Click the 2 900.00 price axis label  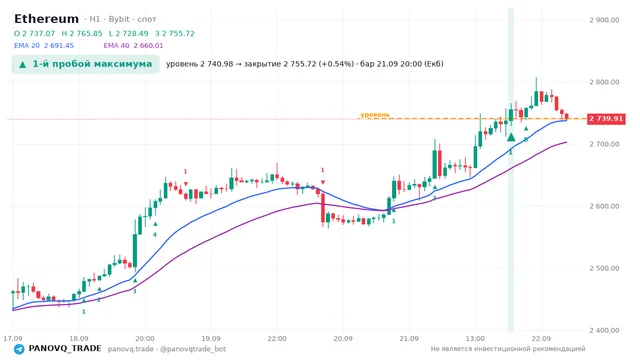(x=604, y=20)
